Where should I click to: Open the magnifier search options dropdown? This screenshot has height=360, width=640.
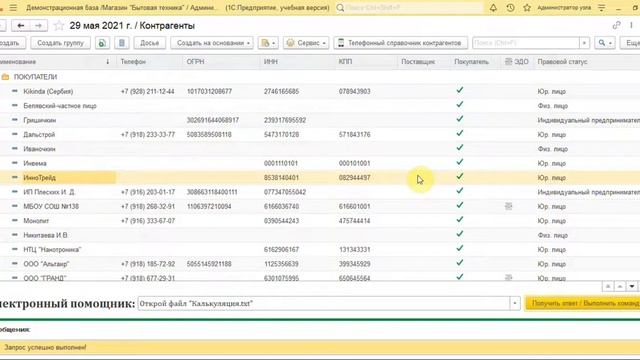click(x=604, y=43)
